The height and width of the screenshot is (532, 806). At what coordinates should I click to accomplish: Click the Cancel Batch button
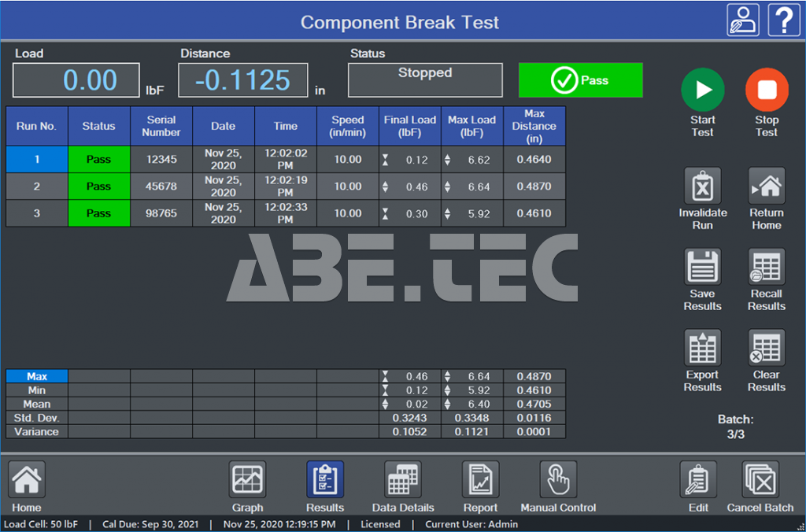[x=760, y=480]
